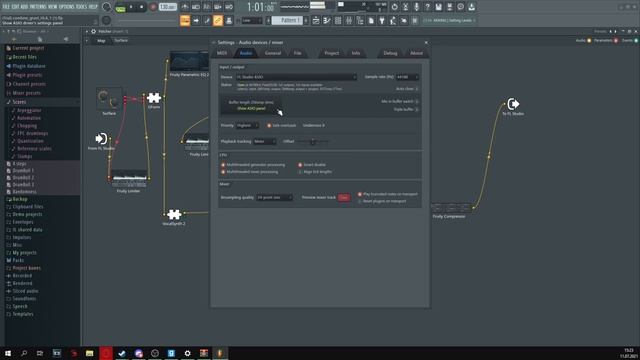Toggle Multithreaded mixer processing
Image resolution: width=640 pixels, height=360 pixels.
[x=223, y=172]
